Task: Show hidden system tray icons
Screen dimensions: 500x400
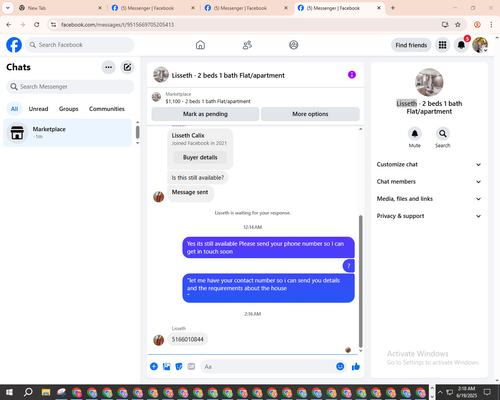Action: 440,392
